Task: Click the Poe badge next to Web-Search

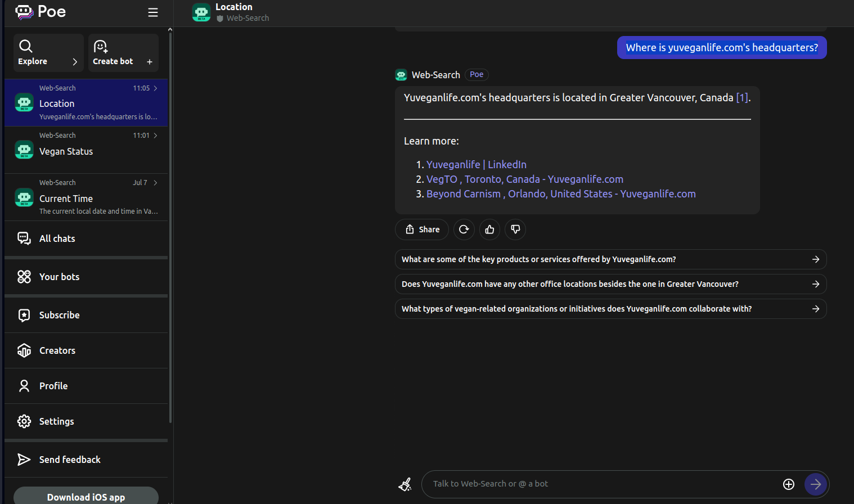Action: click(x=477, y=74)
